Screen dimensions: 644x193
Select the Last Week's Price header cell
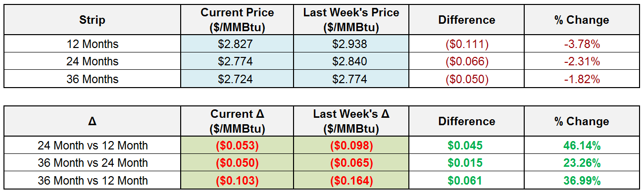(x=351, y=20)
